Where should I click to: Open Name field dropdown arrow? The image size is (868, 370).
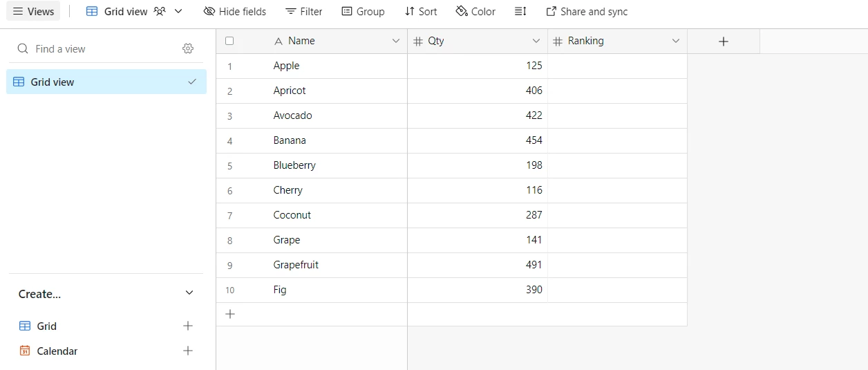point(396,41)
